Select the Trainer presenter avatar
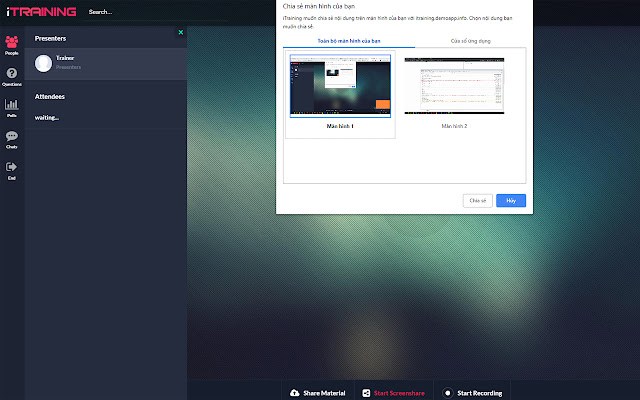 click(x=43, y=63)
